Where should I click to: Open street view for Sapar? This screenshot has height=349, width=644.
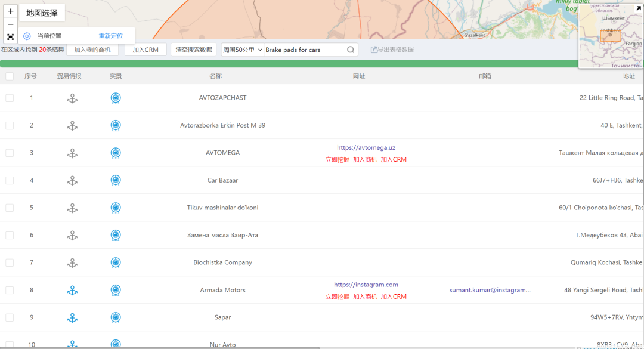pyautogui.click(x=116, y=317)
